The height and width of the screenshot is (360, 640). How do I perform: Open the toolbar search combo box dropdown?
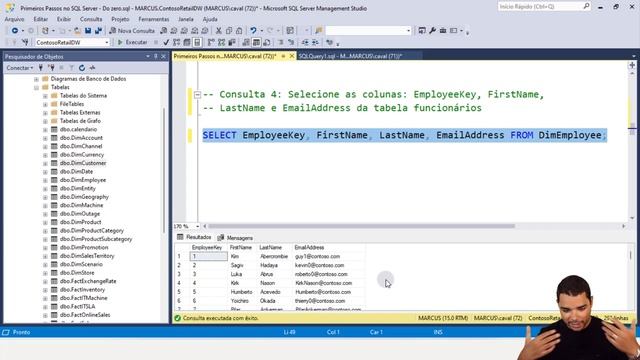coord(408,31)
